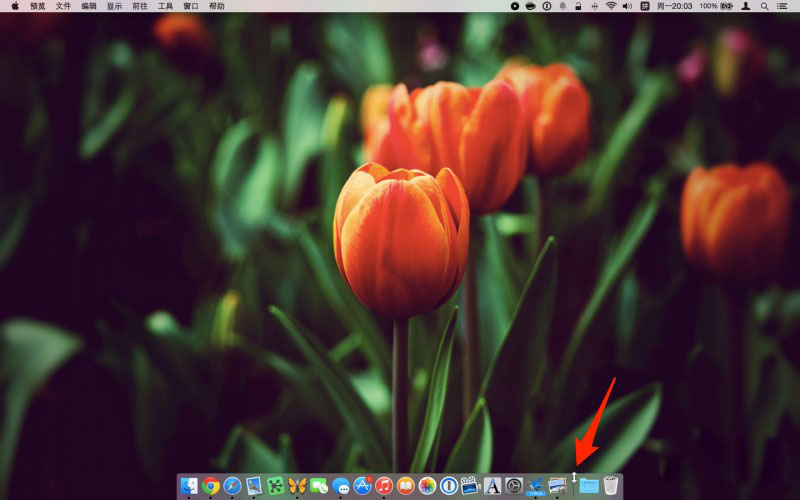Open Safari compass icon in Dock

pos(233,486)
